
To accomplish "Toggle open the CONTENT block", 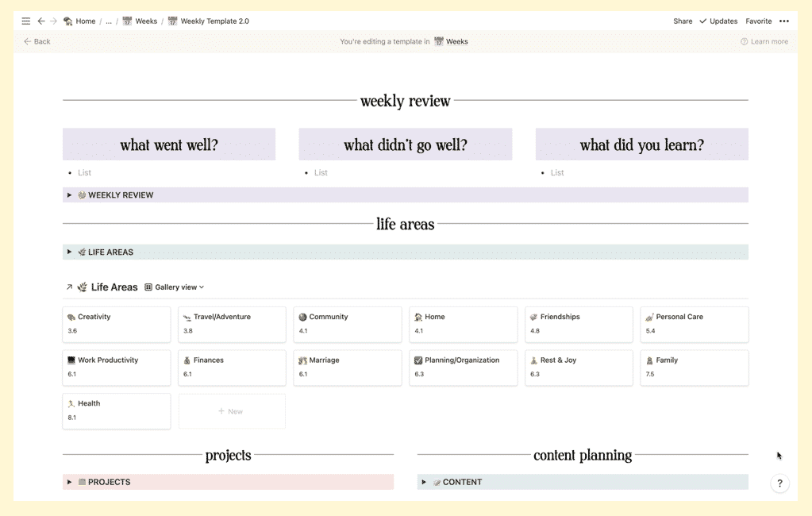I will click(423, 482).
